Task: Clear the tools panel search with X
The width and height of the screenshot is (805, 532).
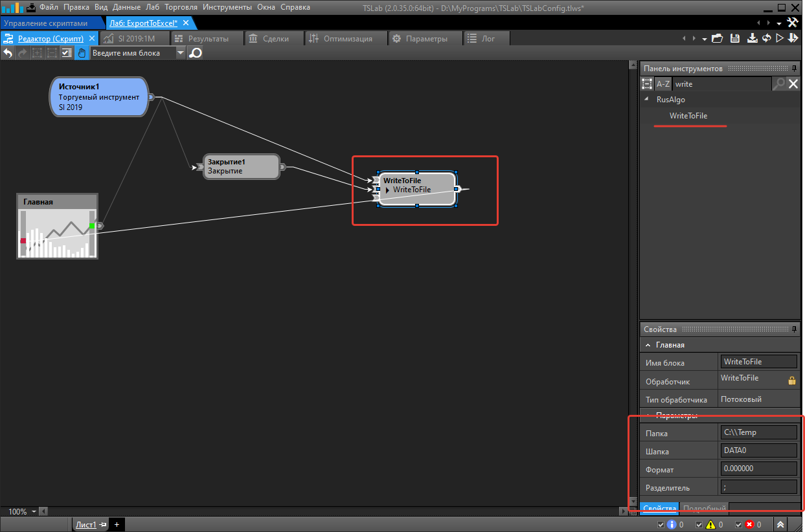Action: pos(793,84)
